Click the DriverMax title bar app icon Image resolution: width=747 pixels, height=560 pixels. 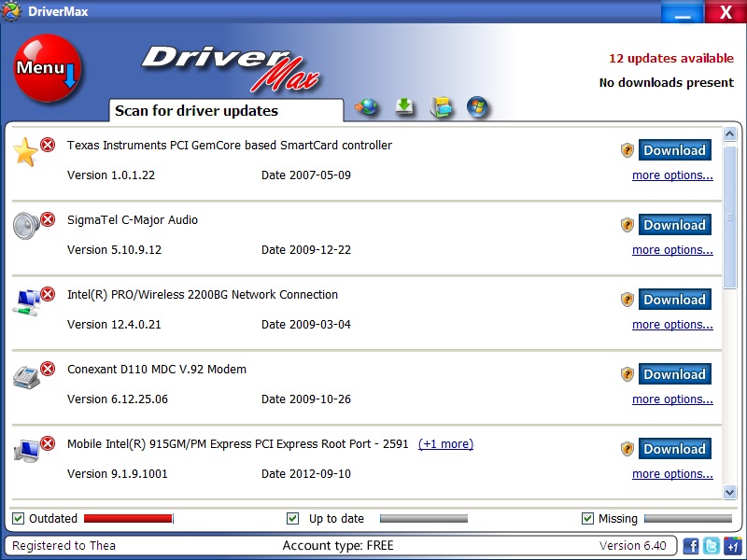[x=11, y=11]
